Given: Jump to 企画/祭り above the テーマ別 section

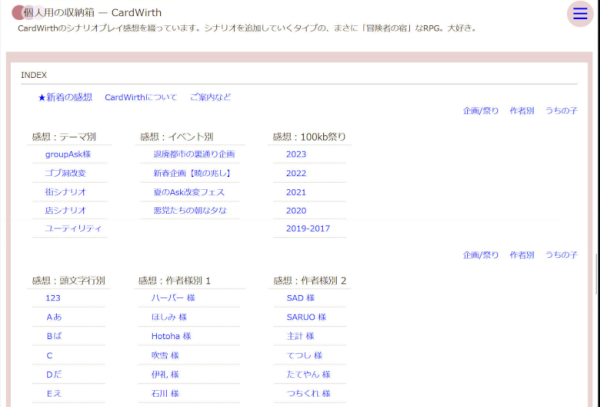Looking at the screenshot, I should pos(481,111).
